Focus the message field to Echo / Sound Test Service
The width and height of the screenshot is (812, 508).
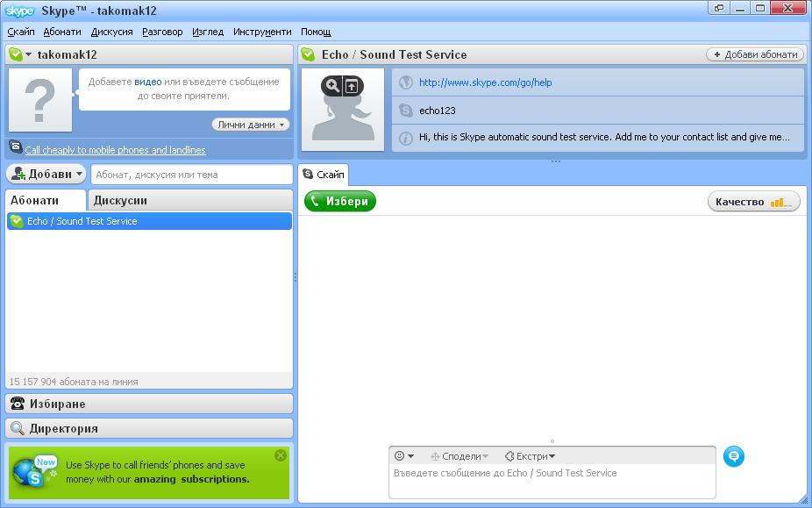click(552, 481)
